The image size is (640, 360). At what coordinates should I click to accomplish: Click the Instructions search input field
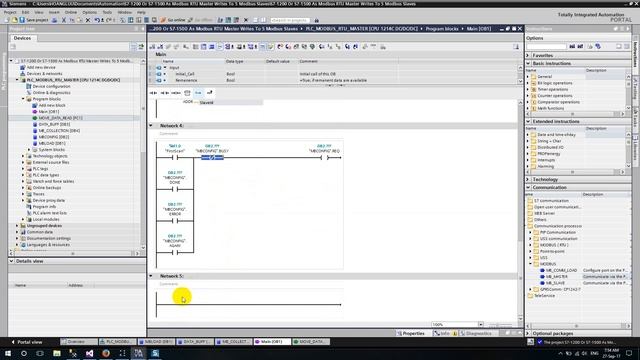[546, 47]
